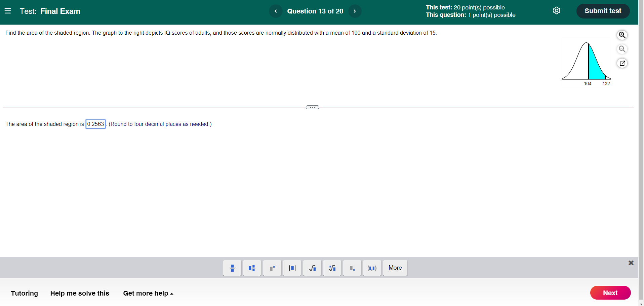The height and width of the screenshot is (306, 644).
Task: Insert a fraction template
Action: pos(232,268)
